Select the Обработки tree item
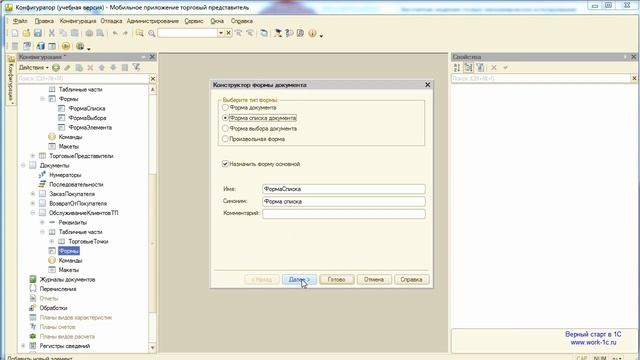The width and height of the screenshot is (640, 360). pos(53,308)
